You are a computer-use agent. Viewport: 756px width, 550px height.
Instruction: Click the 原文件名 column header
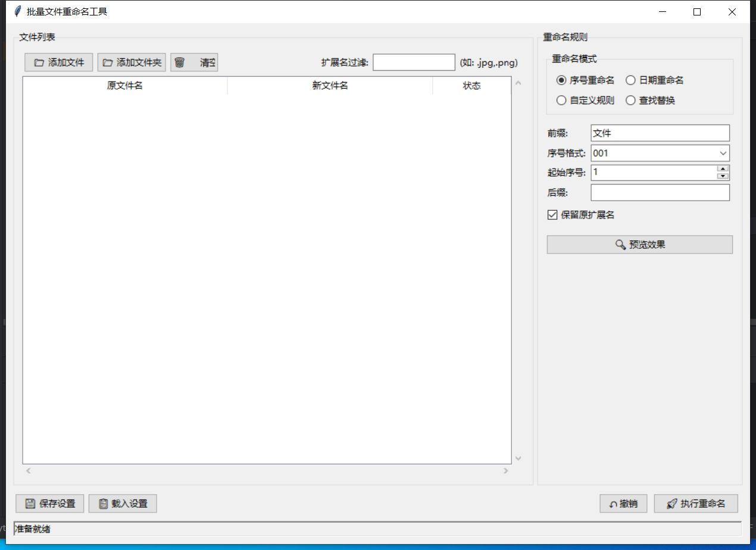point(125,86)
